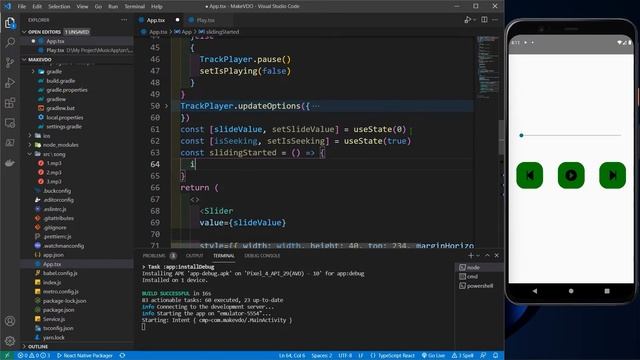
Task: Open the Explorer view in activity bar
Action: (x=10, y=23)
